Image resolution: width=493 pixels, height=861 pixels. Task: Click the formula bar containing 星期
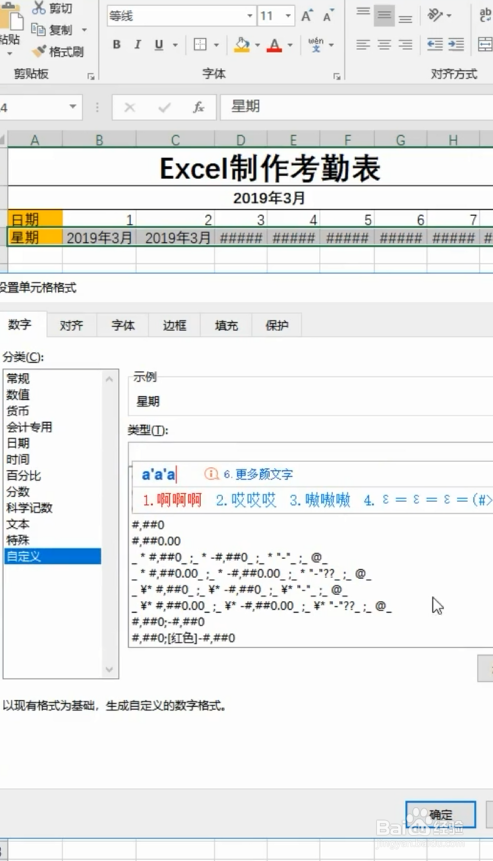[x=357, y=107]
